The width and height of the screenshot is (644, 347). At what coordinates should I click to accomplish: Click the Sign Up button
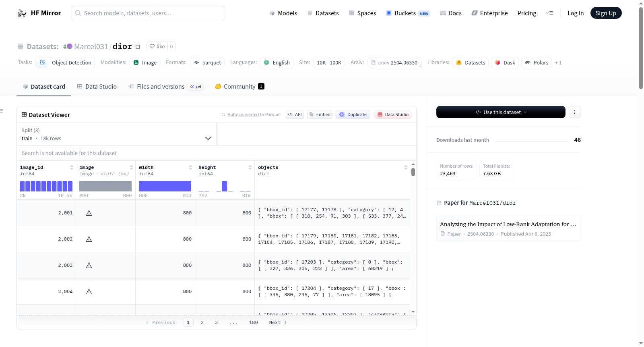click(606, 13)
